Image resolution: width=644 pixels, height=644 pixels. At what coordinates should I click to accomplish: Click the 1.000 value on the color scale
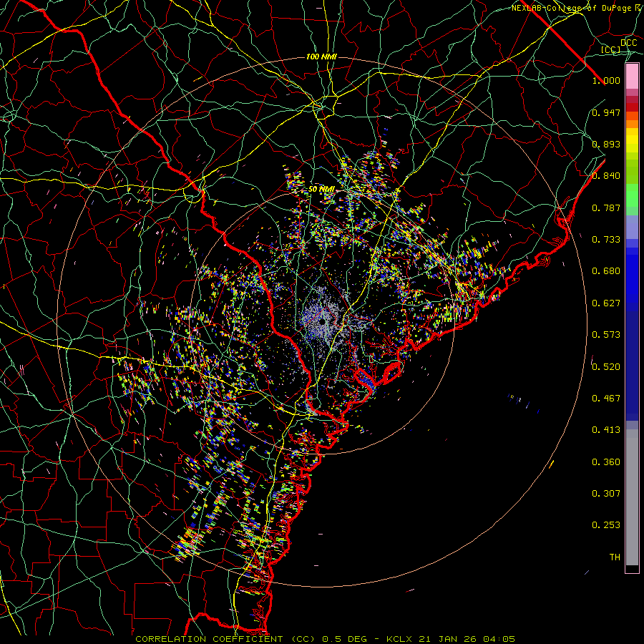tap(606, 80)
